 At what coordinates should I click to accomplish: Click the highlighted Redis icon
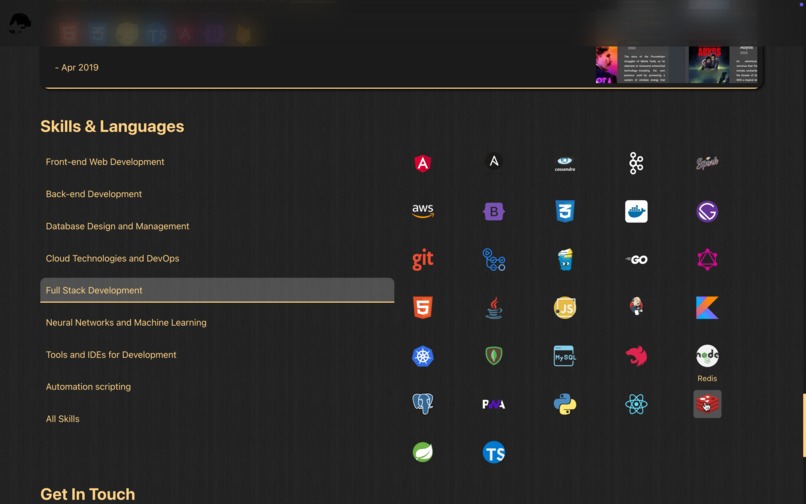pos(707,404)
